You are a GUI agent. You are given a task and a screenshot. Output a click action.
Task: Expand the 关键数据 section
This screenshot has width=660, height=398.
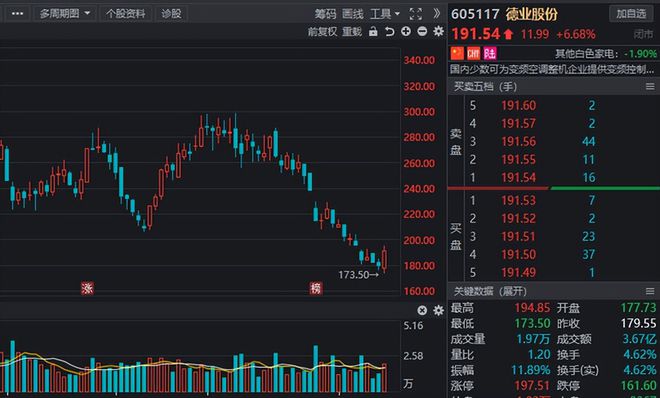coord(490,291)
